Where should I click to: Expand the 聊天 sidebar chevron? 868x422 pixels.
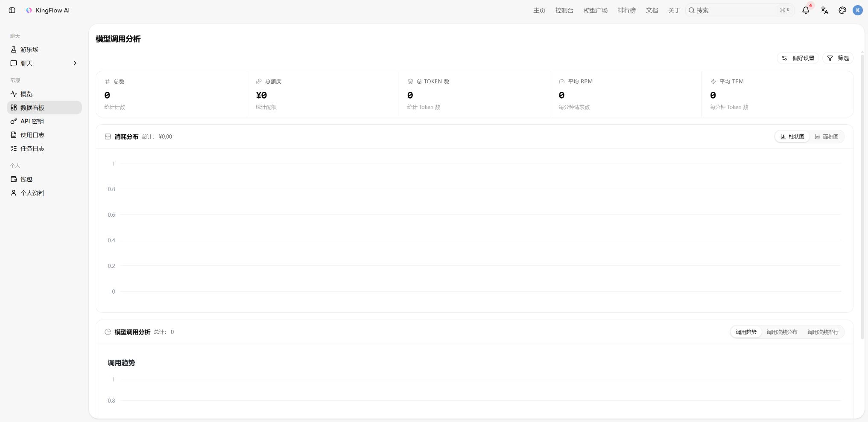[75, 63]
